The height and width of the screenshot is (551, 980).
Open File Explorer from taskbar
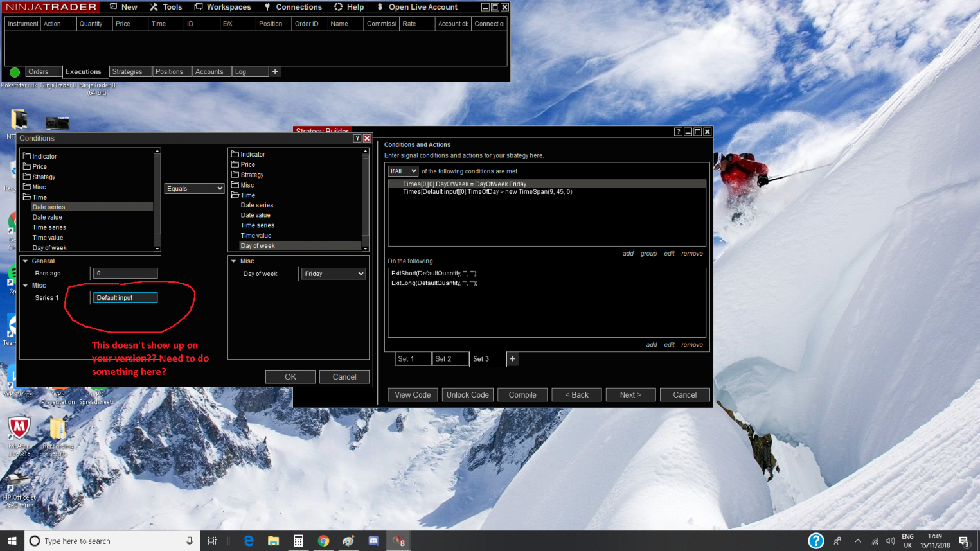coord(274,541)
